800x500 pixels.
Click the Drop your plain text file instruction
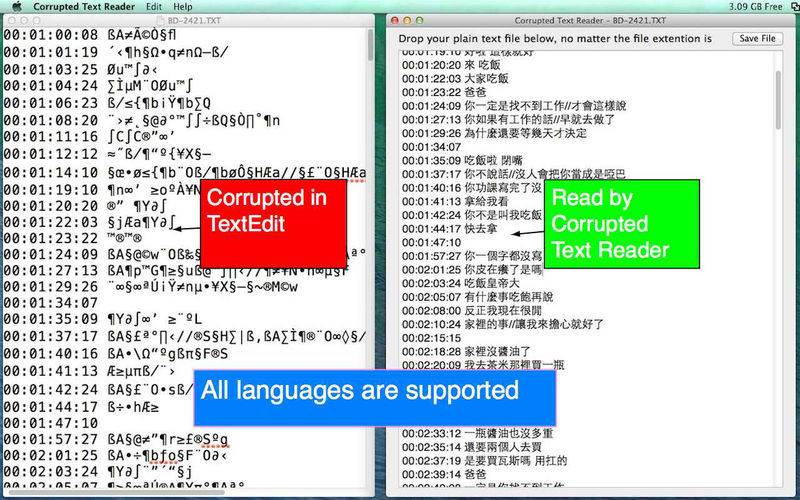tap(554, 38)
